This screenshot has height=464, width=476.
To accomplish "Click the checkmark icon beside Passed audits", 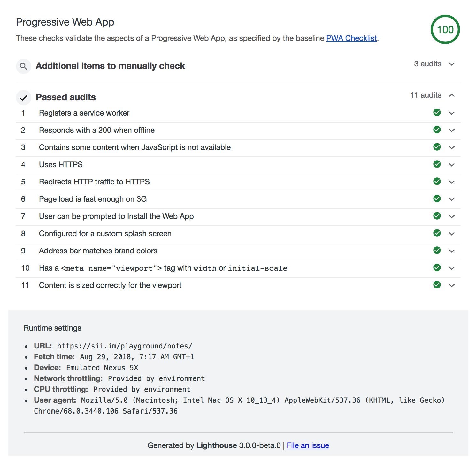I will click(23, 98).
